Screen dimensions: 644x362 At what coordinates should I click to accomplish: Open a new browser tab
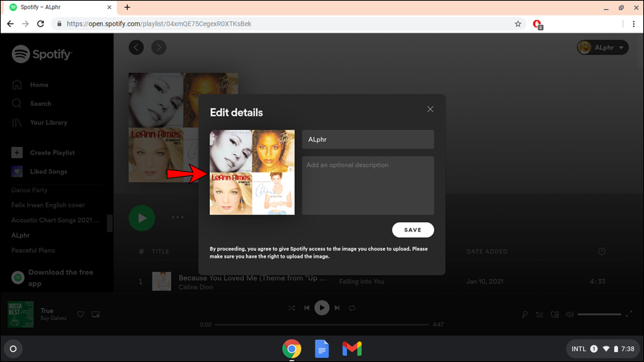pyautogui.click(x=128, y=7)
